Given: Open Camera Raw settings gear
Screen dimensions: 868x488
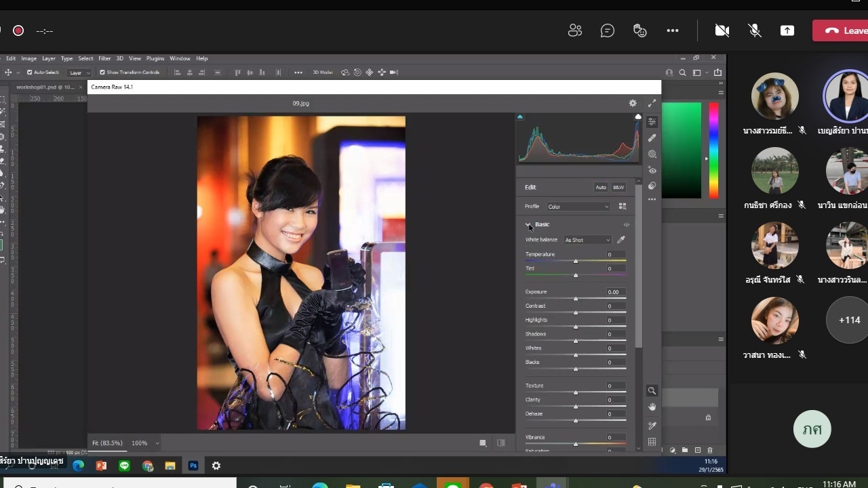Looking at the screenshot, I should click(633, 103).
